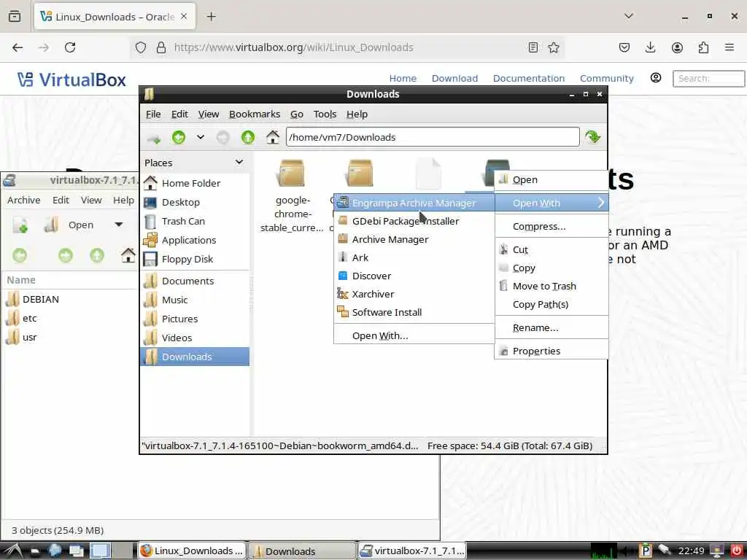Choose Engrampa Archive Manager from the submenu
This screenshot has height=560, width=747.
(x=414, y=203)
